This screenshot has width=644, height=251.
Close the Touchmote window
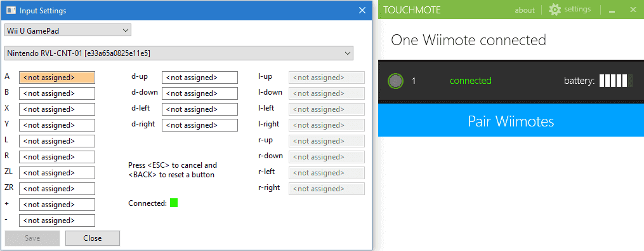[633, 10]
